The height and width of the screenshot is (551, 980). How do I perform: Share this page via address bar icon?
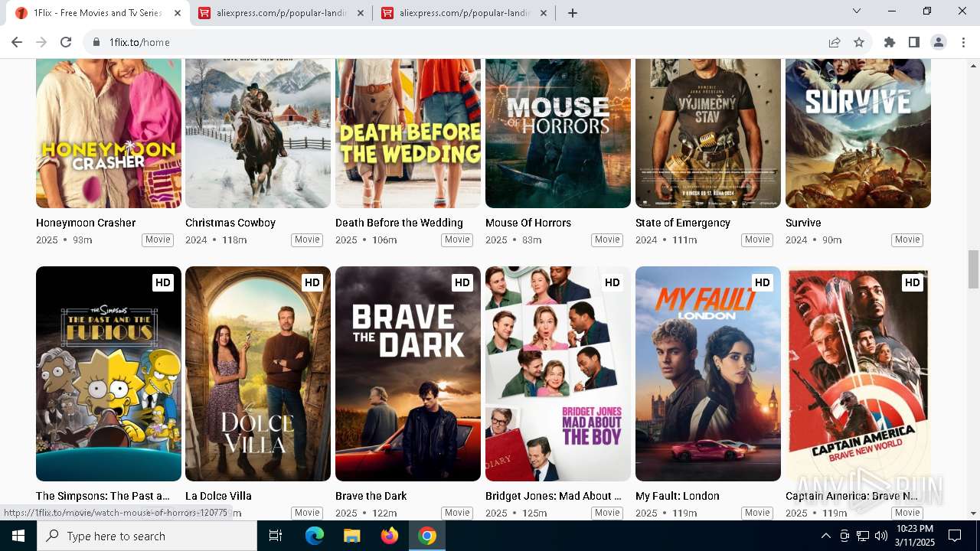(835, 42)
